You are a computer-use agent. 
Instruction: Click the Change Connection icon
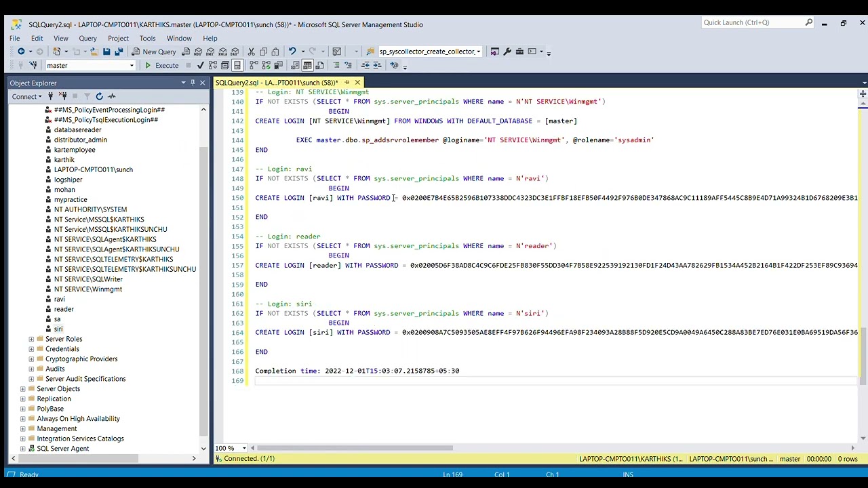click(x=33, y=66)
